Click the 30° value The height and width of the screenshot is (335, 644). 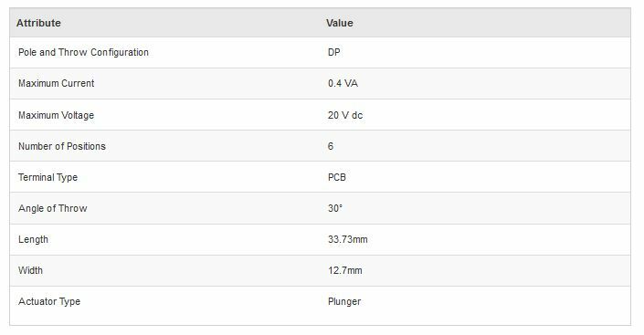335,208
